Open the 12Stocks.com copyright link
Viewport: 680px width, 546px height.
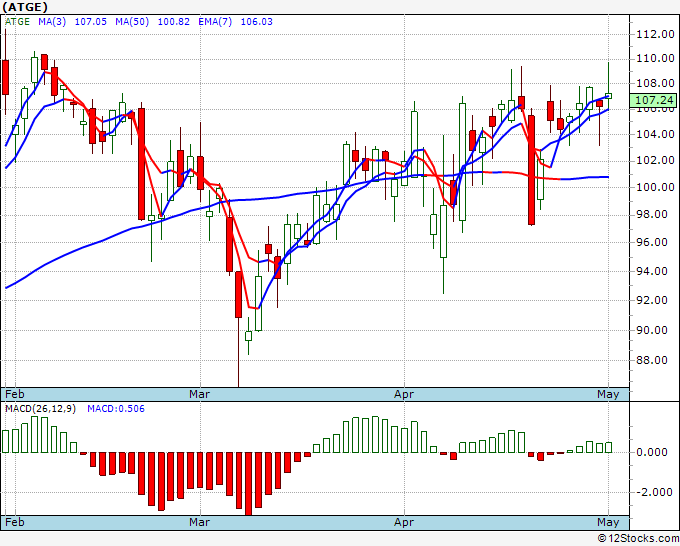638,539
